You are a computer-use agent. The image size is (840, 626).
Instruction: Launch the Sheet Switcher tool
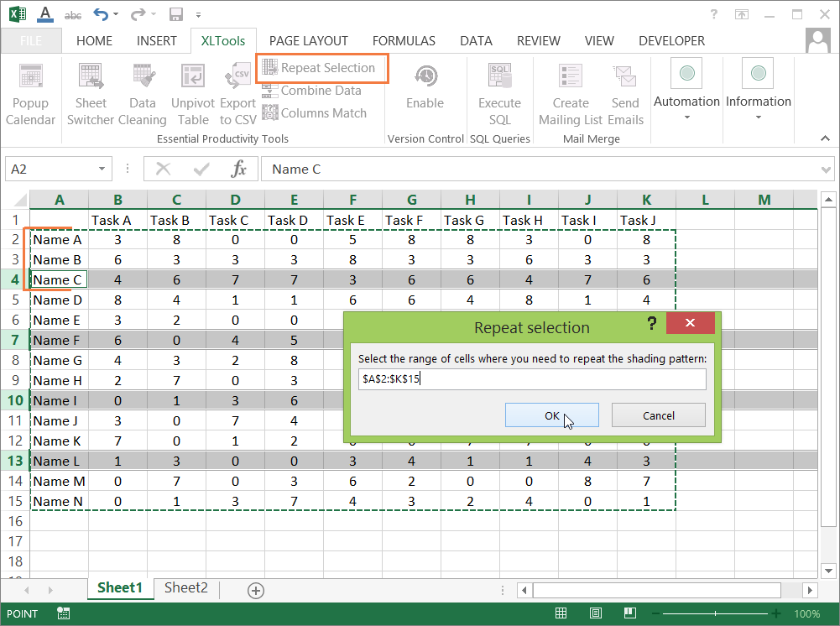coord(91,92)
